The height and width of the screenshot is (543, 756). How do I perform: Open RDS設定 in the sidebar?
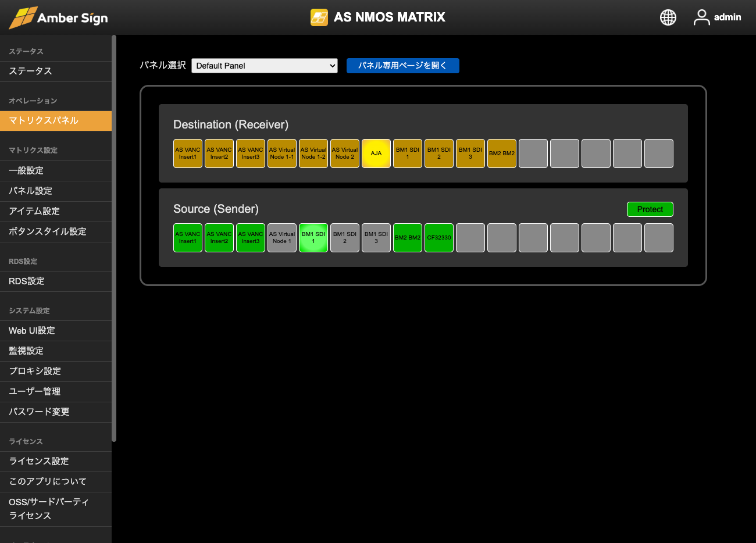point(56,281)
